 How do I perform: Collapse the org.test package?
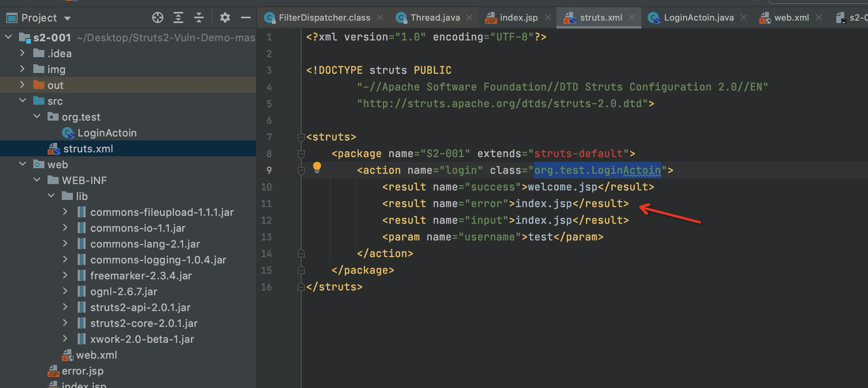(37, 117)
